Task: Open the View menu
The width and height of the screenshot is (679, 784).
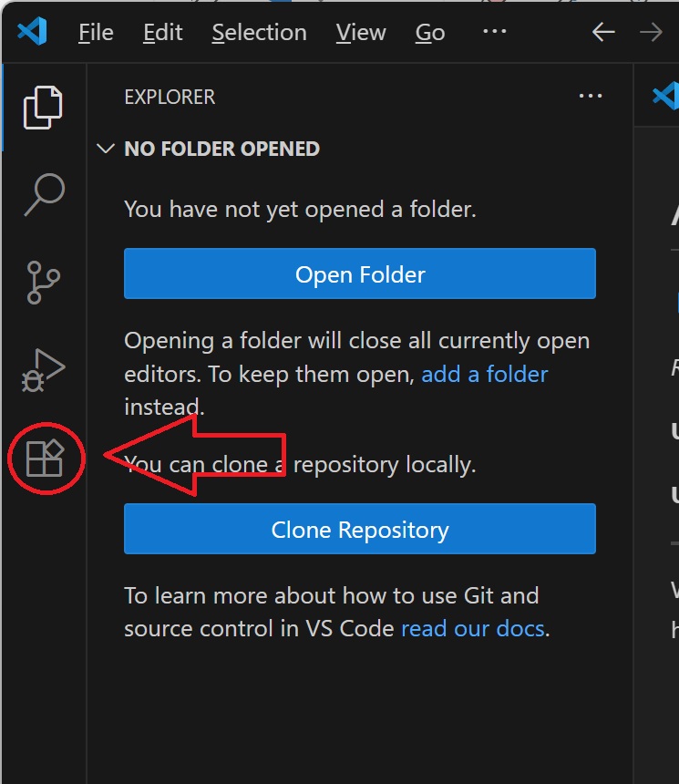Action: coord(361,33)
